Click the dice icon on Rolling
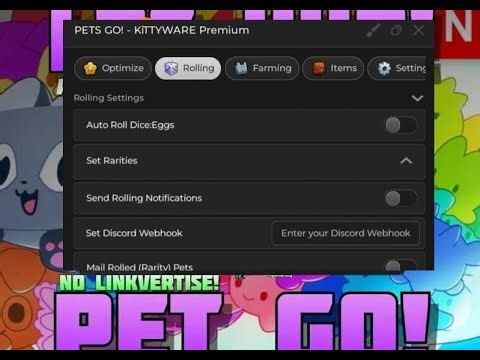Screen dimensions: 480x360 pyautogui.click(x=171, y=68)
